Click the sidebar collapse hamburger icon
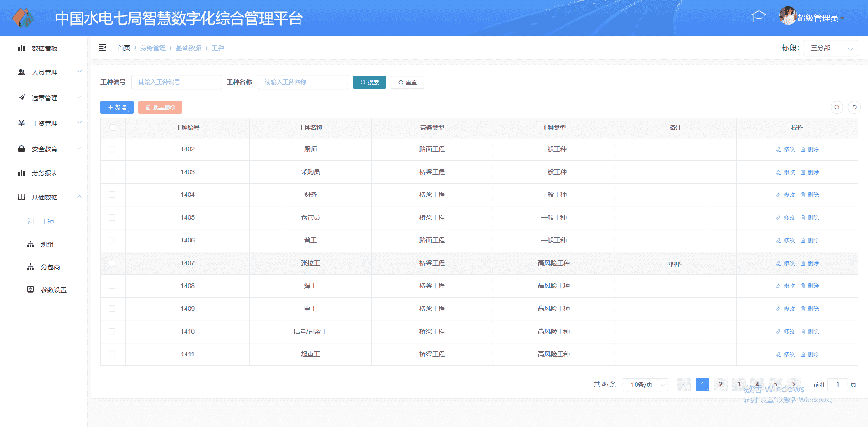This screenshot has height=427, width=868. (103, 47)
